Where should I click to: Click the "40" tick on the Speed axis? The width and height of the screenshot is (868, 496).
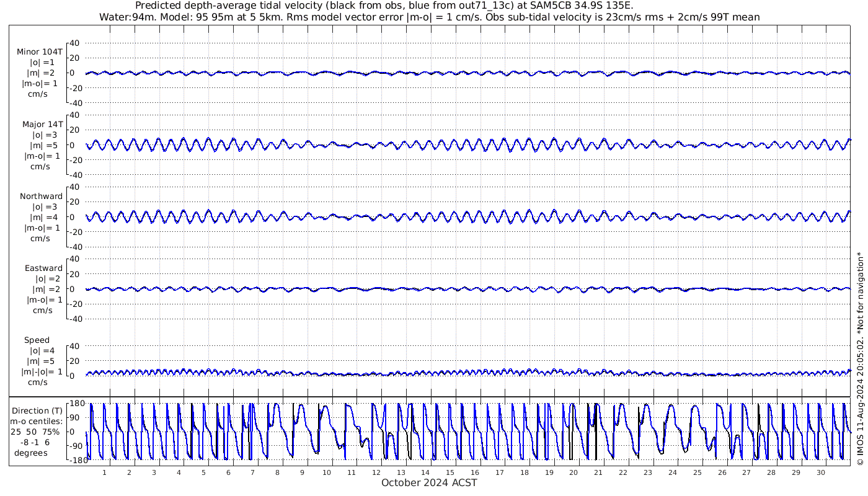[75, 346]
